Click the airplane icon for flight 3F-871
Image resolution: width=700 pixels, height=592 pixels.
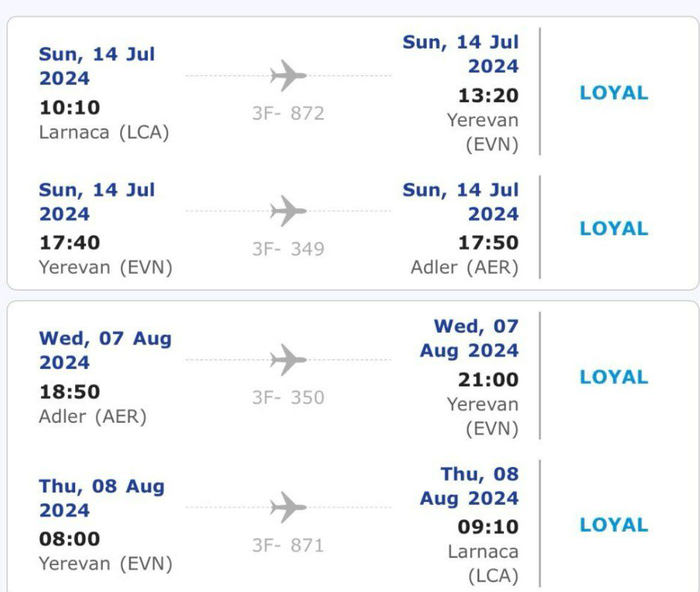[288, 507]
